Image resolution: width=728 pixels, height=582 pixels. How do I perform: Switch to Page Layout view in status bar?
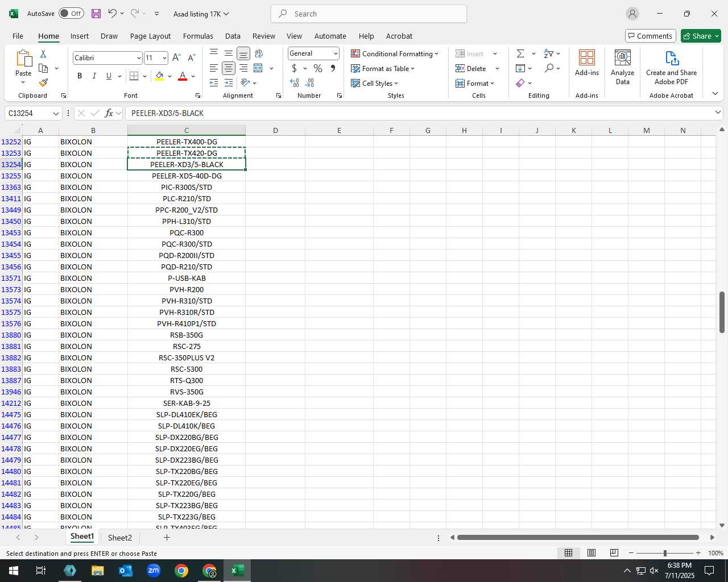pos(591,553)
